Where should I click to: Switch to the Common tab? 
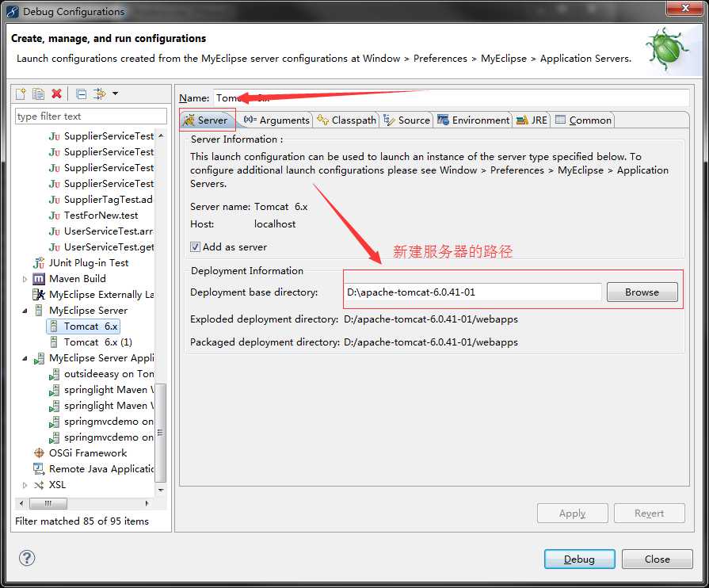(x=583, y=120)
